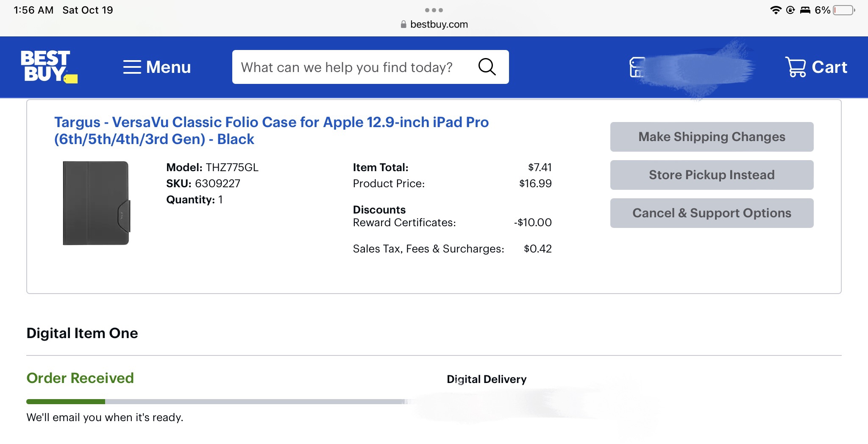Screen dimensions: 868x444
Task: Tap the bestbuy.com address bar
Action: click(439, 25)
